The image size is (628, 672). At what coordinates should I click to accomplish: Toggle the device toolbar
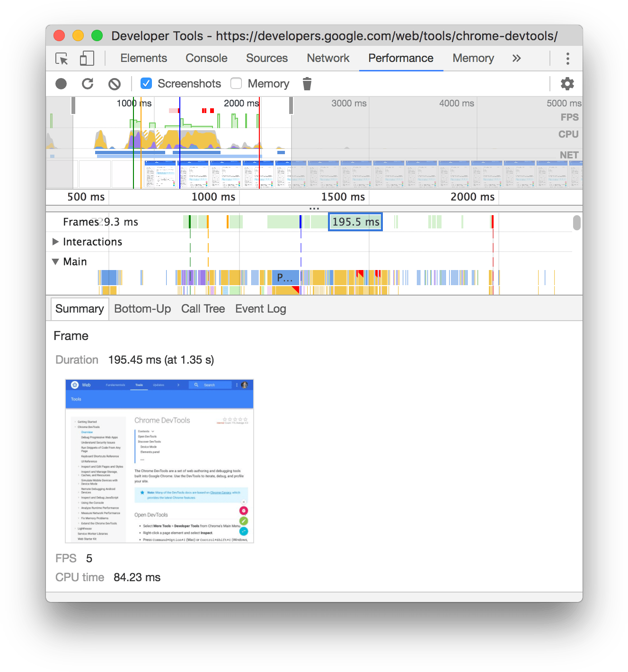87,58
